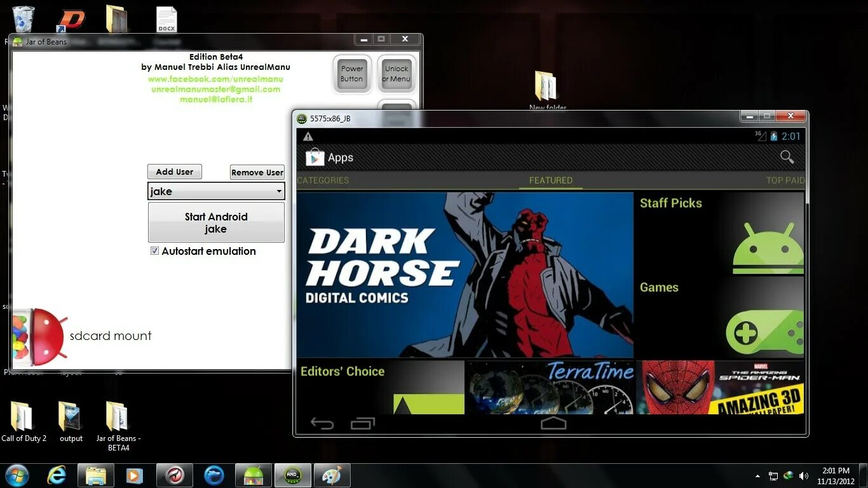Tap the Android recent apps navigation button
The image size is (868, 488).
pyautogui.click(x=363, y=423)
